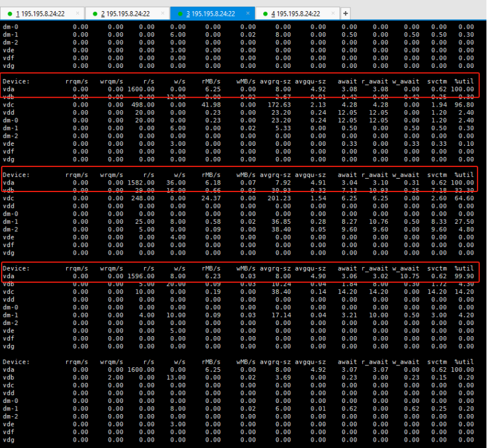Screen dimensions: 487x448
Task: Select the vdc rMB/s value 41.98
Action: (x=211, y=105)
